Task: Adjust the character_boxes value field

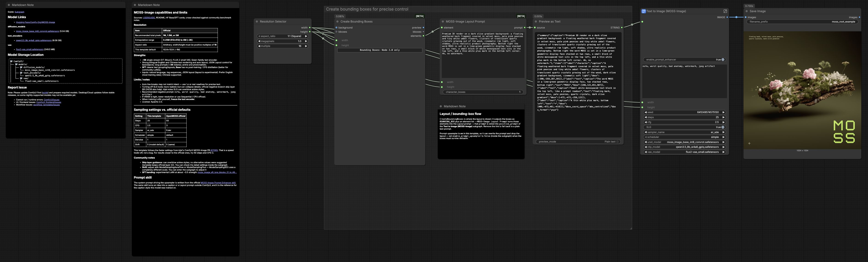Action: 483,92
